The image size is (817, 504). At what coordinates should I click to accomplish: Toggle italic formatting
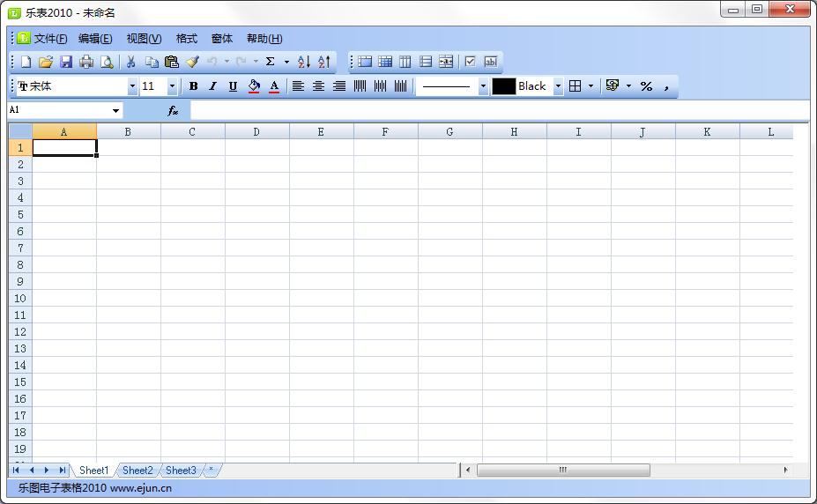(212, 86)
